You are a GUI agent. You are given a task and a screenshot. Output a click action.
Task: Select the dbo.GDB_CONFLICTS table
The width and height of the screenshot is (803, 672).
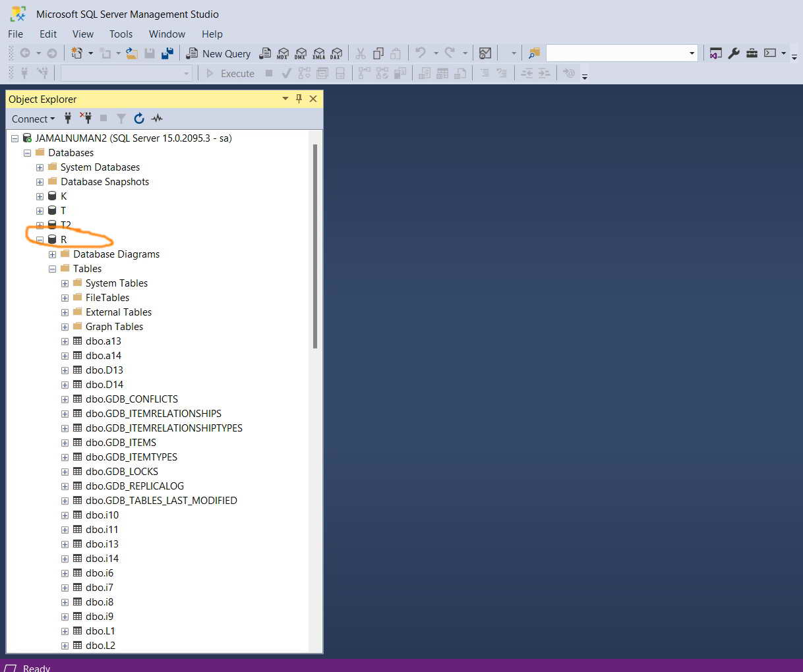pyautogui.click(x=131, y=399)
